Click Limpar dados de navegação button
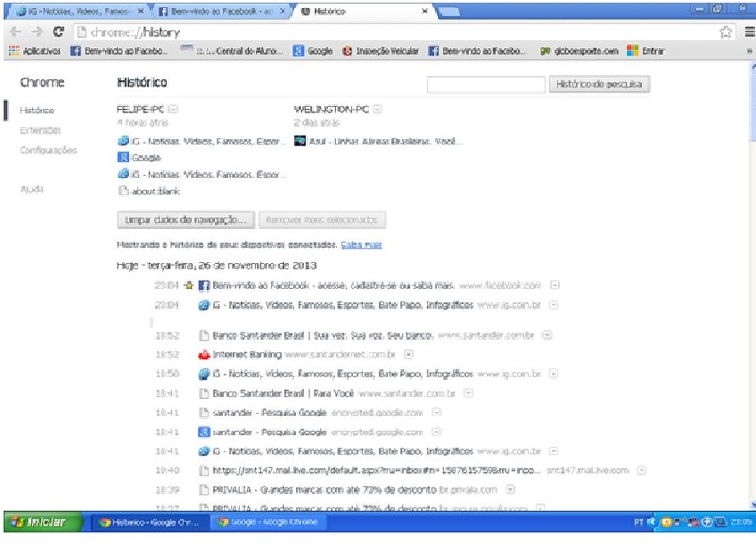756x544 pixels. [185, 220]
